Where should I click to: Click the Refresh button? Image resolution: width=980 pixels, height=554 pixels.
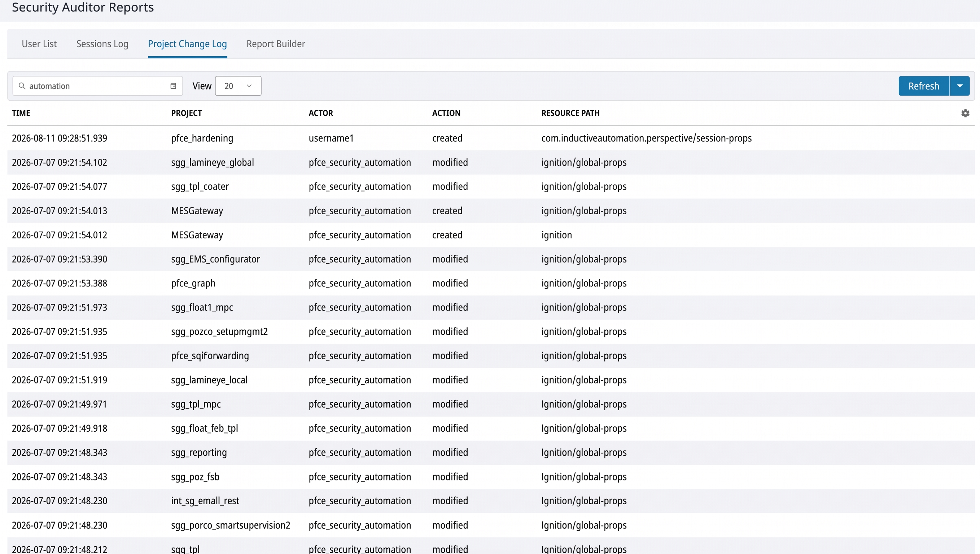coord(924,86)
